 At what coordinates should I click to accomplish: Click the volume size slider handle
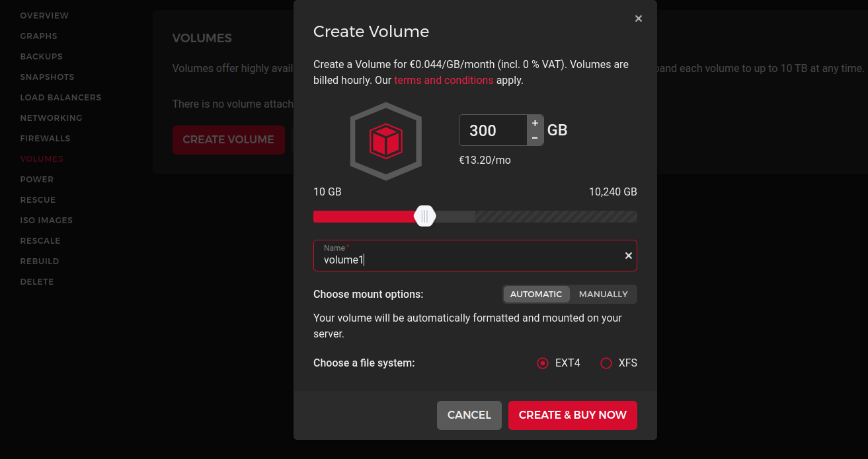coord(424,215)
